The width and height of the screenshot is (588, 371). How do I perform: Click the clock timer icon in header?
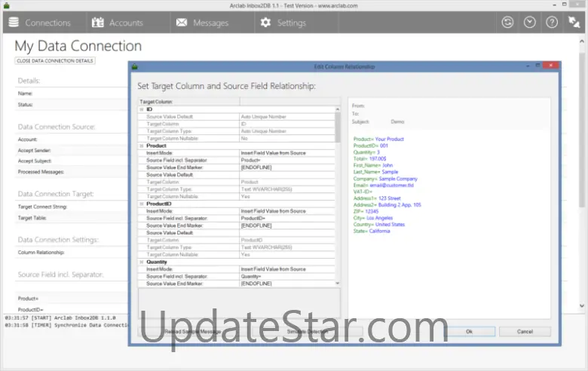click(x=529, y=22)
